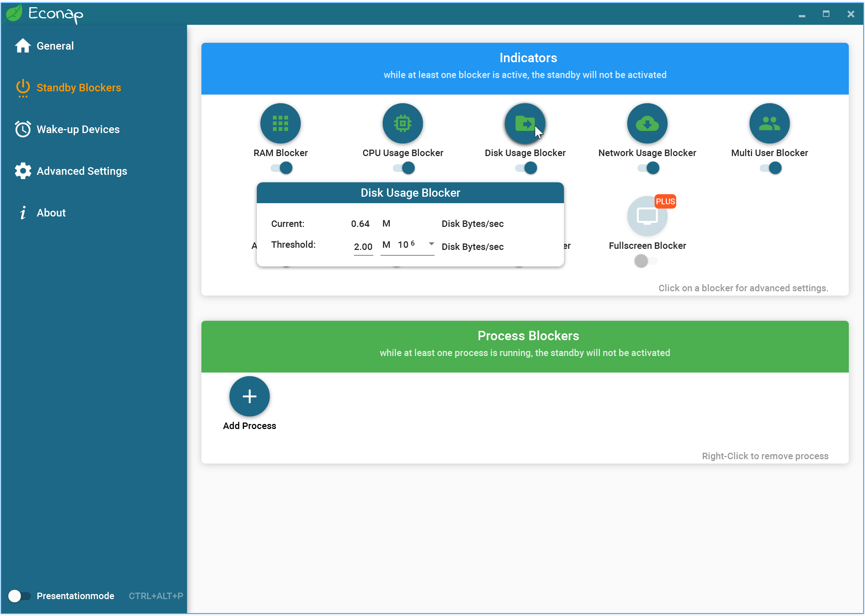Click the Add Process plus icon
Viewport: 865px width, 616px height.
pyautogui.click(x=249, y=396)
